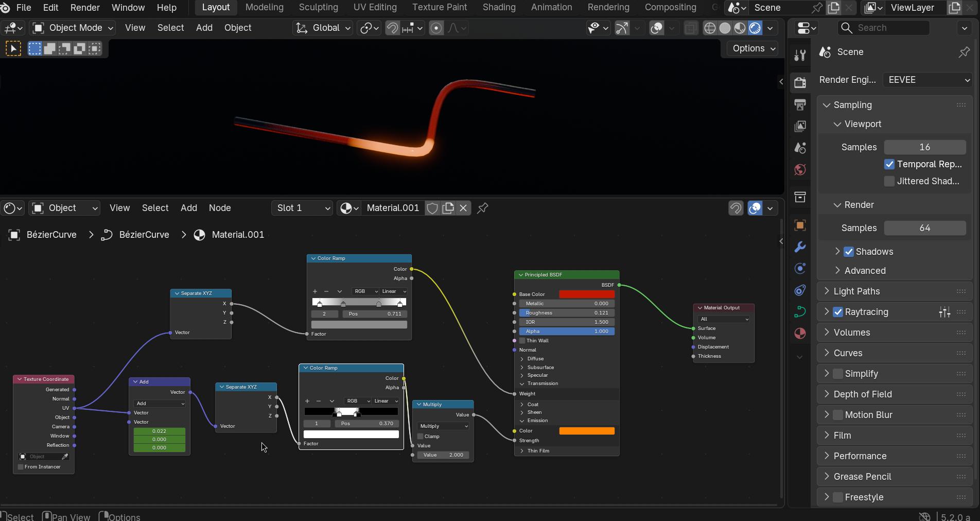Toggle the Shadows checkbox
This screenshot has width=980, height=521.
849,252
